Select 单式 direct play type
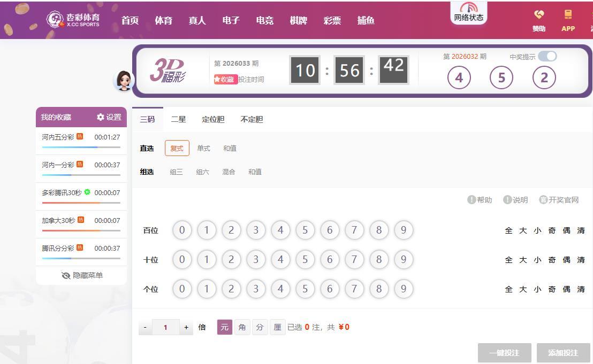 203,149
